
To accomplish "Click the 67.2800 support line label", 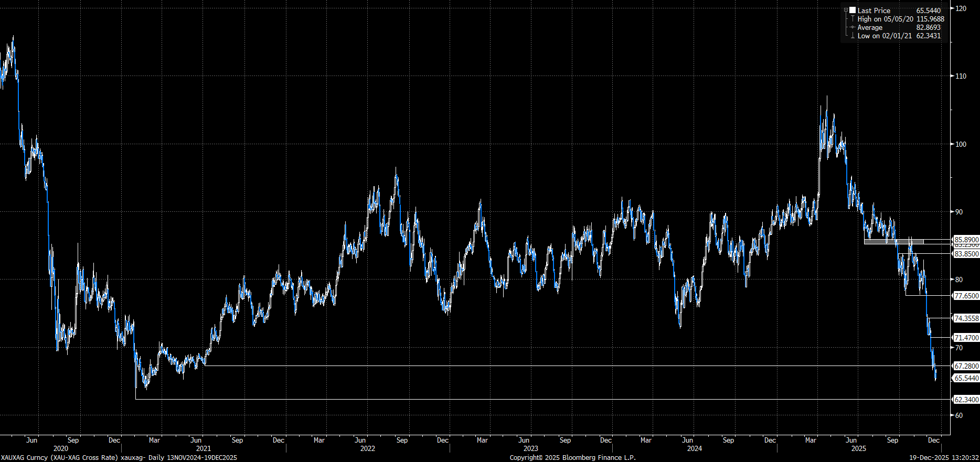I will pyautogui.click(x=966, y=366).
